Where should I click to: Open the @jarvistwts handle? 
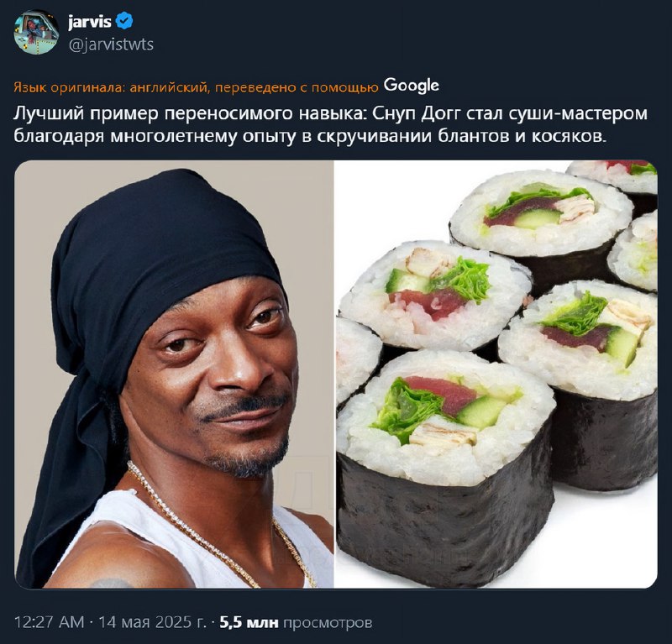[111, 45]
